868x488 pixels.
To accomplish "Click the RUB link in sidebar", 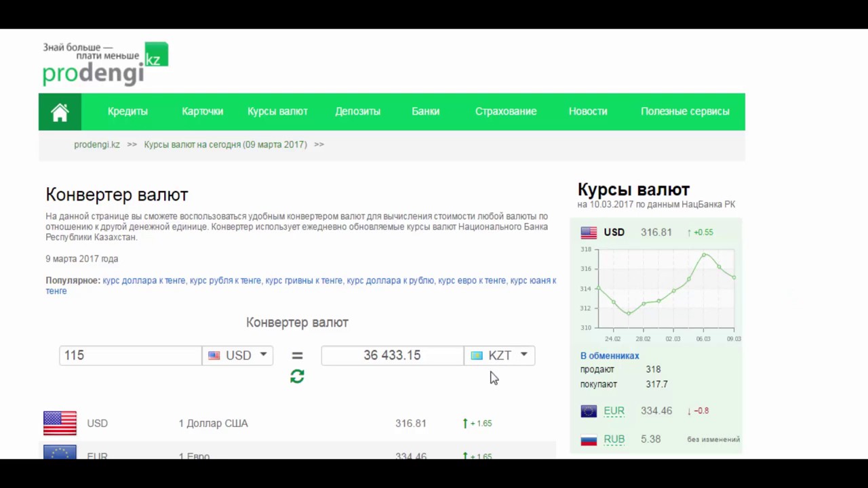I will point(614,439).
